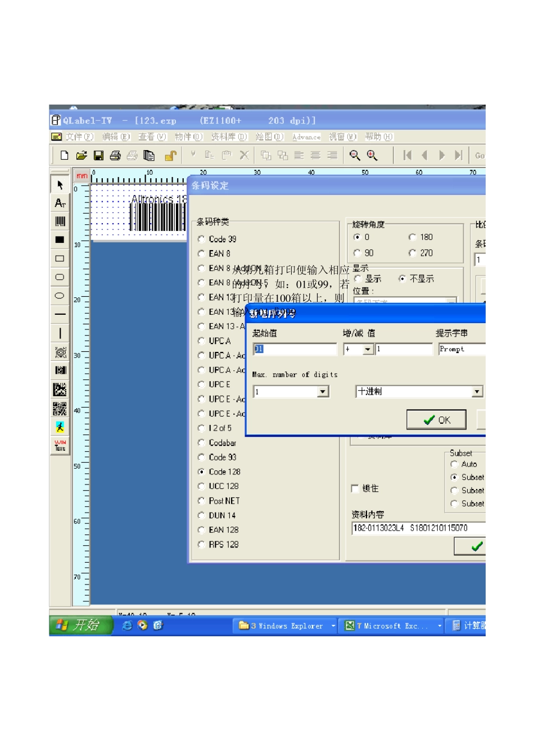Image resolution: width=534 pixels, height=756 pixels.
Task: Select the picture insert tool
Action: click(60, 427)
